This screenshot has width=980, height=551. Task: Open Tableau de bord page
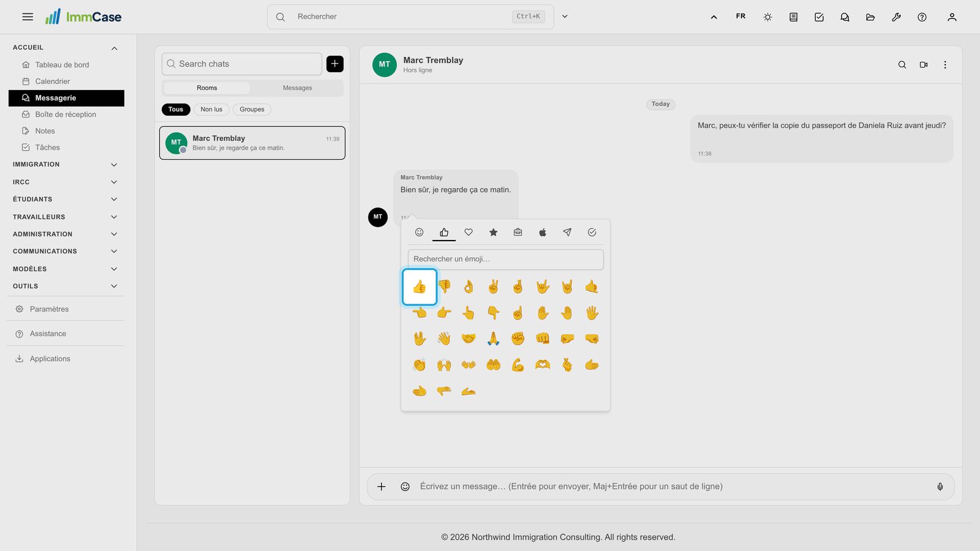point(66,65)
